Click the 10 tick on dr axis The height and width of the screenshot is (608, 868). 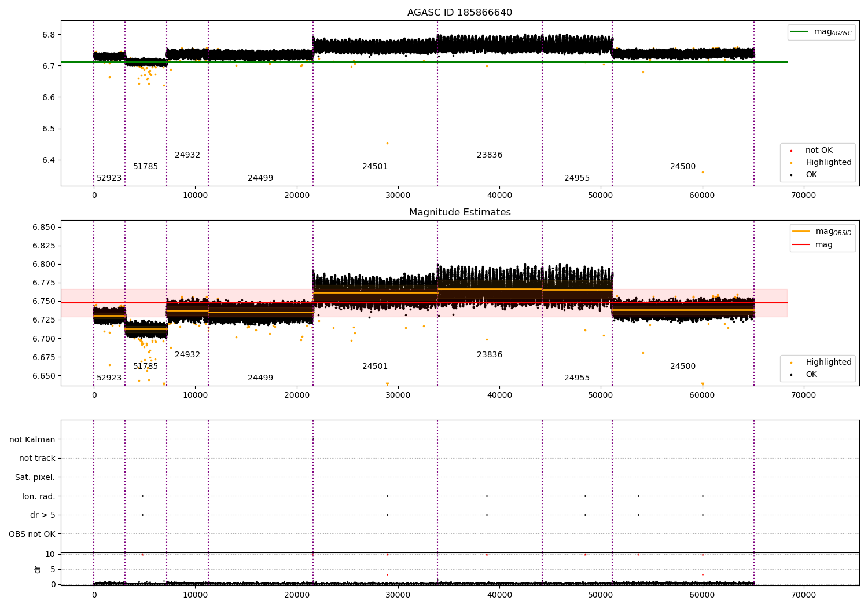pos(50,554)
